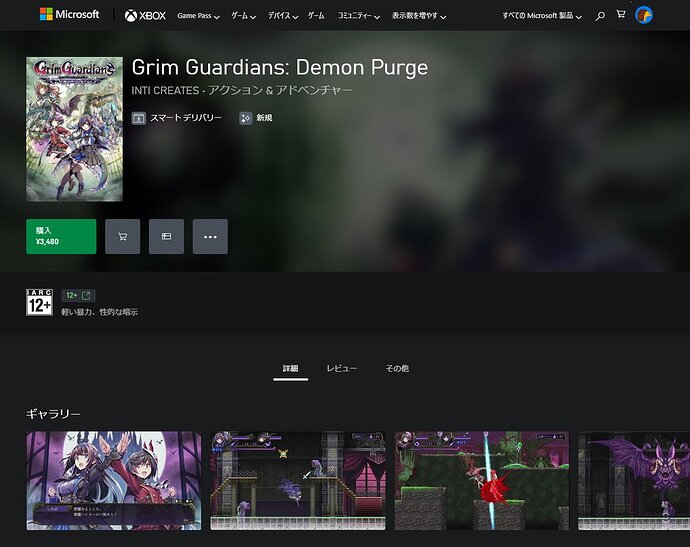Click the スマートデリバリー label text
This screenshot has width=690, height=547.
point(186,118)
